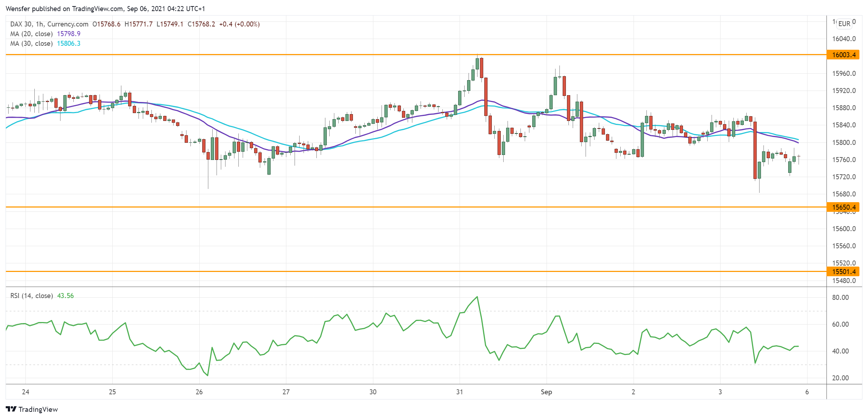Click the MA (30, close) indicator legend
Screen dimensions: 868x419
pos(31,43)
